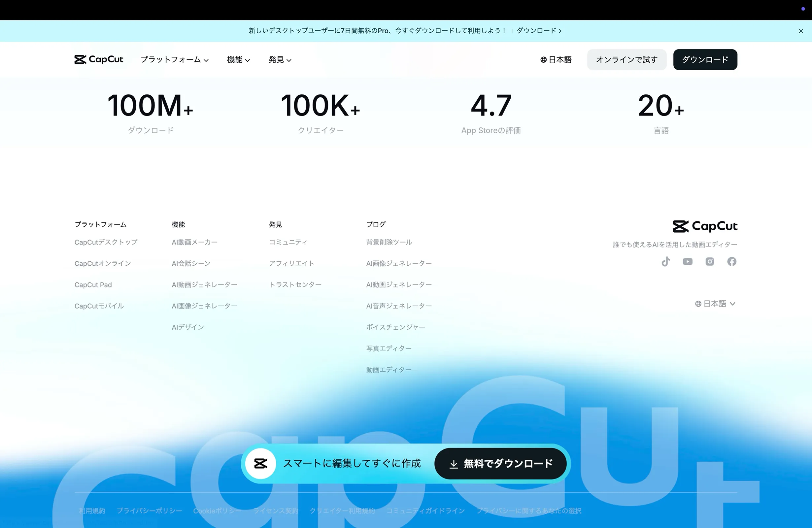Click the CapCut logo in footer
The width and height of the screenshot is (812, 528).
705,226
